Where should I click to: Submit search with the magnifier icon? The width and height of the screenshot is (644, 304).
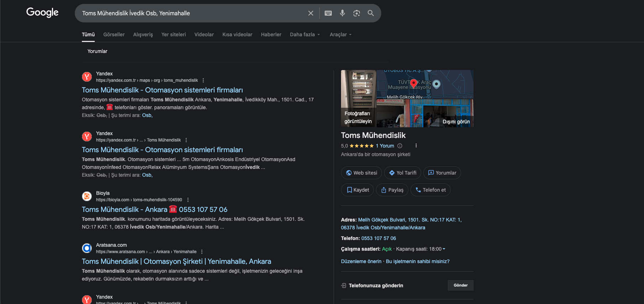point(371,13)
